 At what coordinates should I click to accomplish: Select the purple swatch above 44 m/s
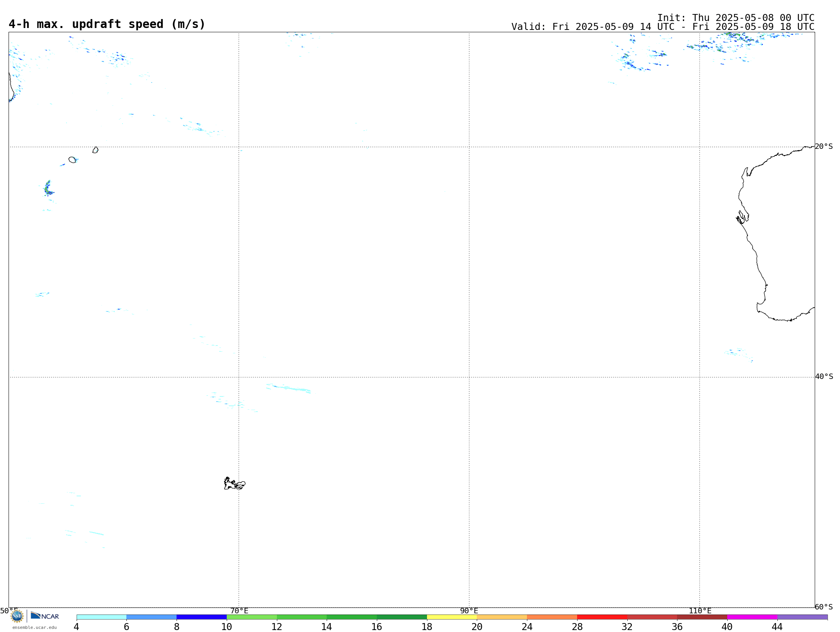(803, 617)
